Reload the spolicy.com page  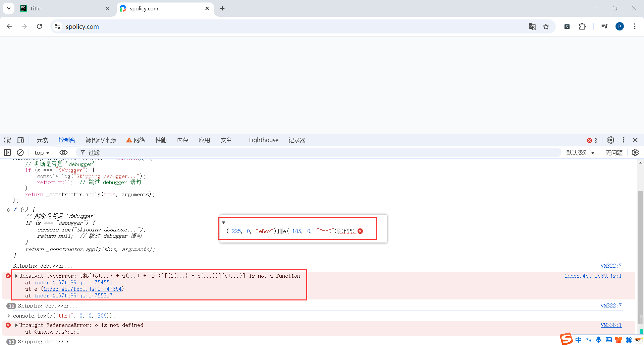pos(39,26)
